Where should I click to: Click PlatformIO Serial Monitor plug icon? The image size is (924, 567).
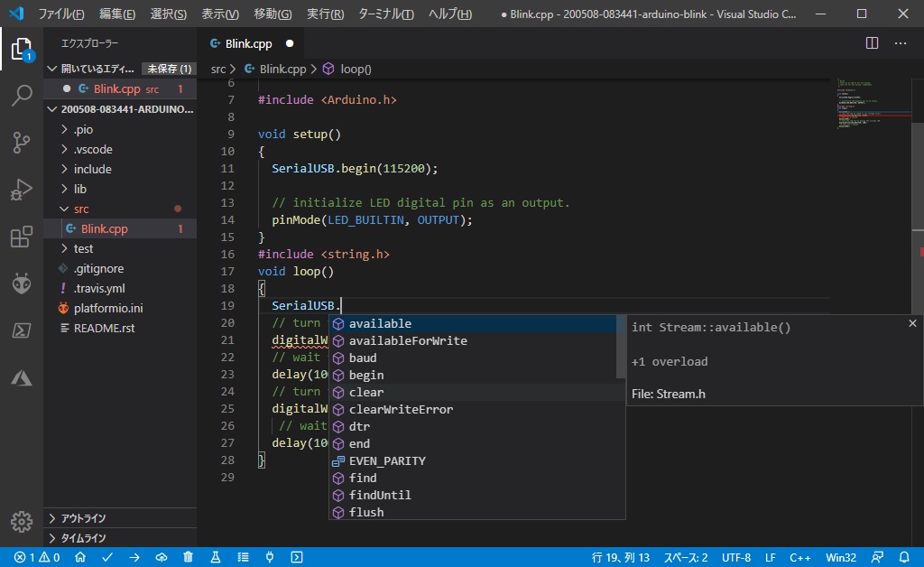click(x=270, y=558)
